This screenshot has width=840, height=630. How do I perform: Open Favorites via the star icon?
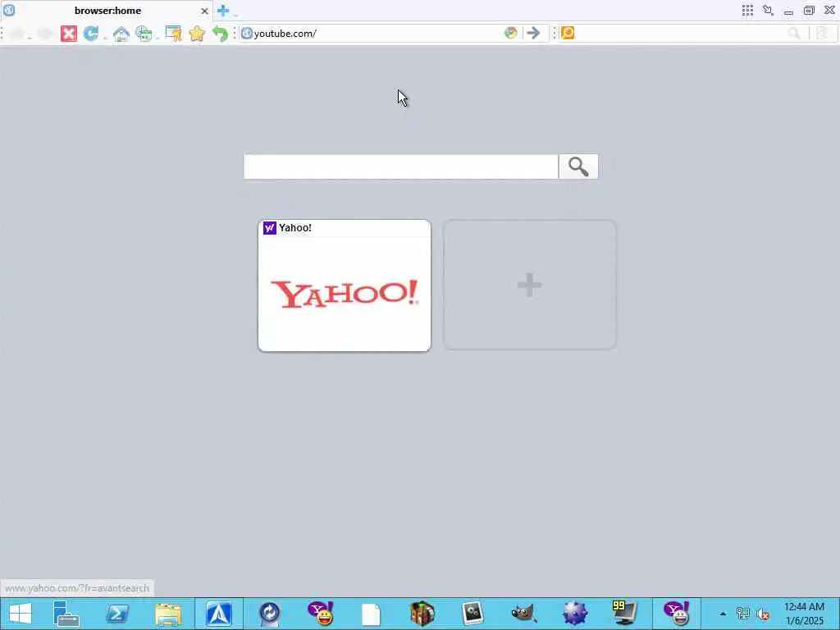coord(197,34)
